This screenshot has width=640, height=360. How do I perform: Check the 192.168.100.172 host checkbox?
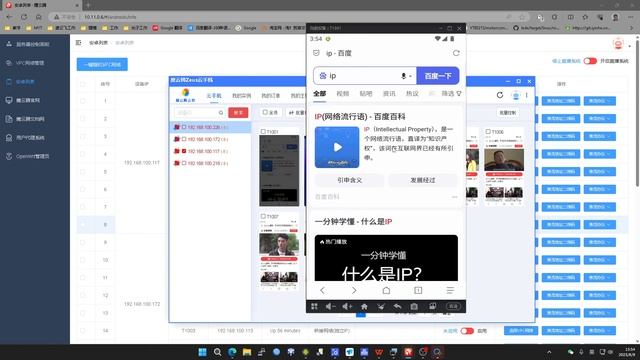click(184, 139)
